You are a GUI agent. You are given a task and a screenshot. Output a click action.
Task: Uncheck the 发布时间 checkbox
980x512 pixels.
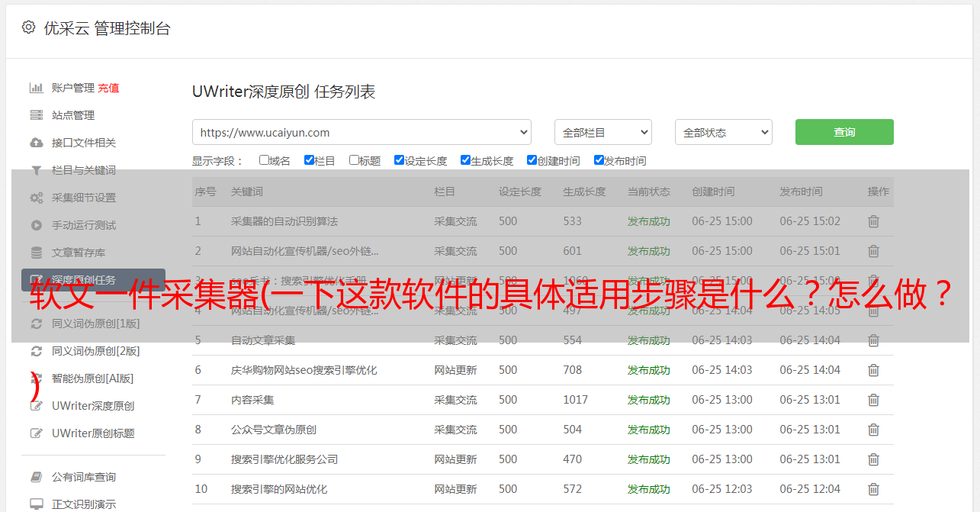click(x=599, y=160)
